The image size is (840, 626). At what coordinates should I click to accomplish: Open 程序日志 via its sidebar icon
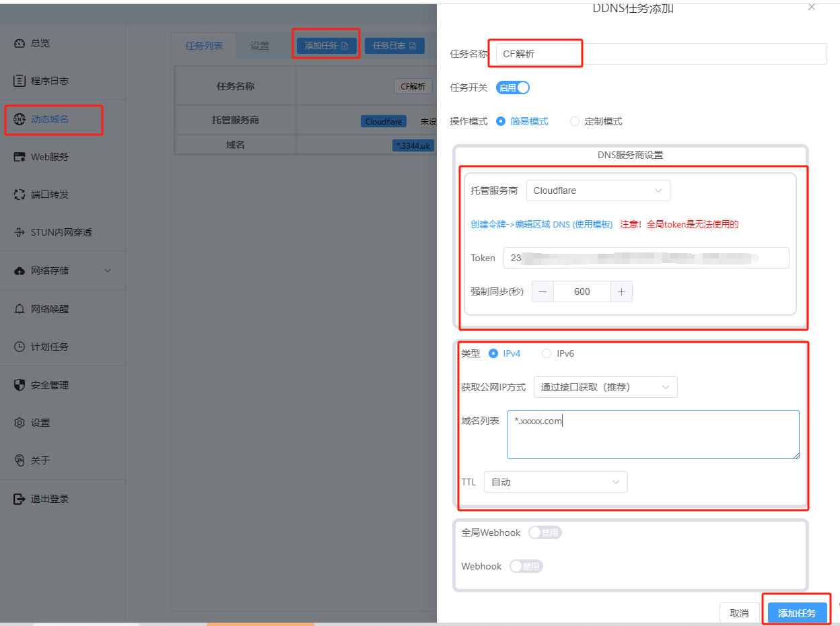pos(20,81)
